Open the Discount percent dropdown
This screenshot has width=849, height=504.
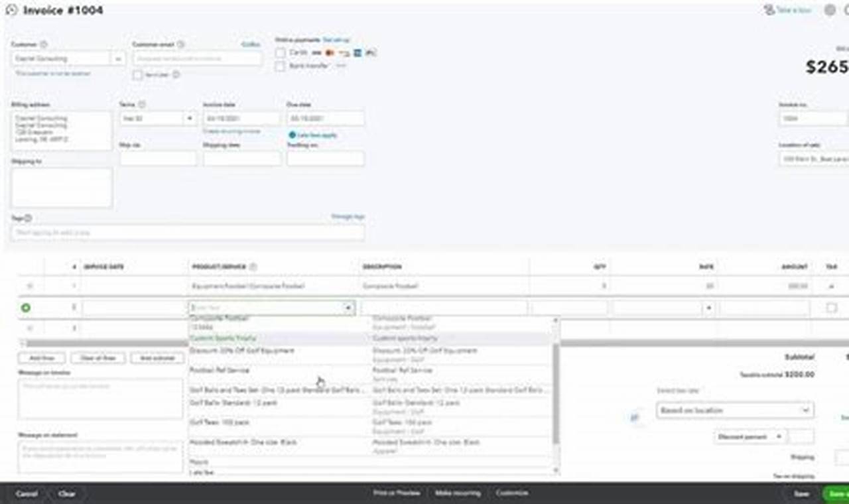coord(750,437)
